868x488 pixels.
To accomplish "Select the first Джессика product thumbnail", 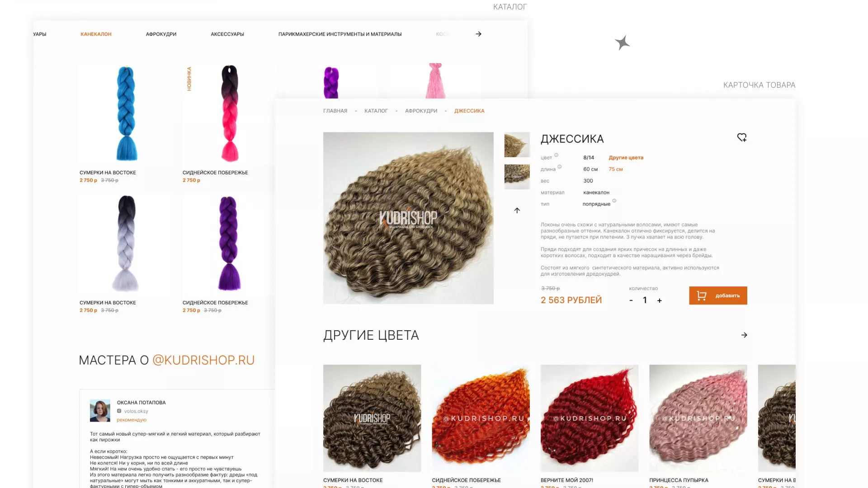I will 517,145.
